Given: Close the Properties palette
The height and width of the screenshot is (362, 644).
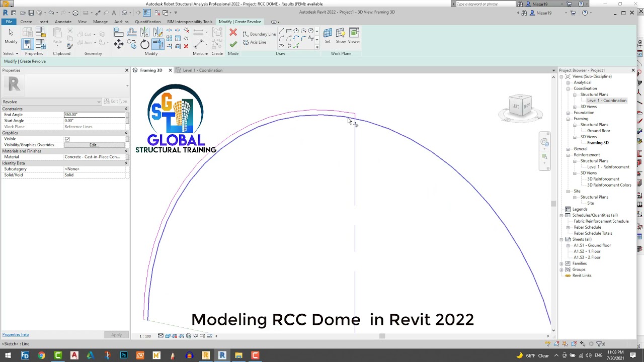Looking at the screenshot, I should point(127,70).
